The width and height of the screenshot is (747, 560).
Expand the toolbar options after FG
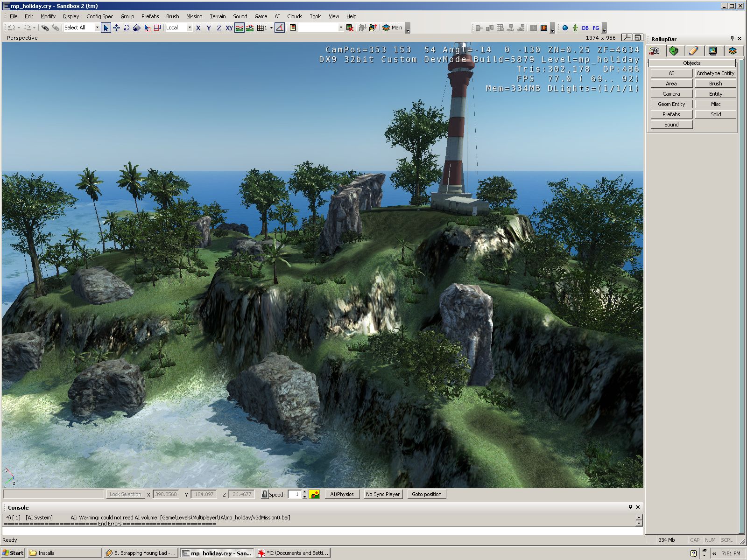(604, 28)
